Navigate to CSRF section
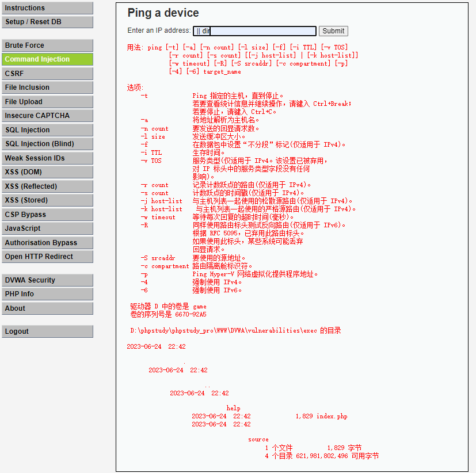The width and height of the screenshot is (476, 473). 47,74
